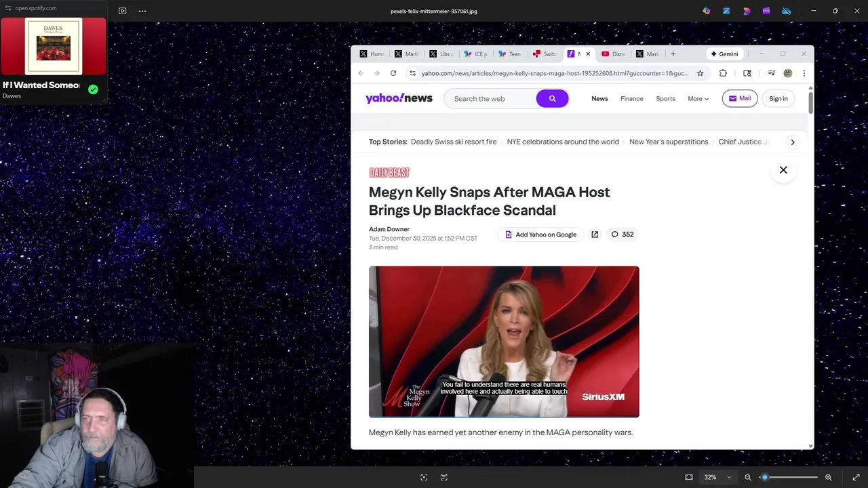
Task: Click the share article icon
Action: pyautogui.click(x=595, y=235)
